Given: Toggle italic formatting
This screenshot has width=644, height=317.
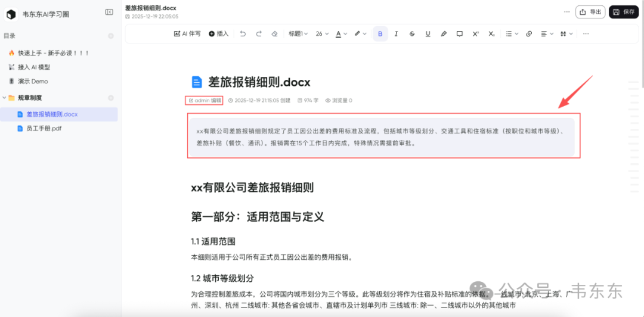Looking at the screenshot, I should (x=396, y=34).
